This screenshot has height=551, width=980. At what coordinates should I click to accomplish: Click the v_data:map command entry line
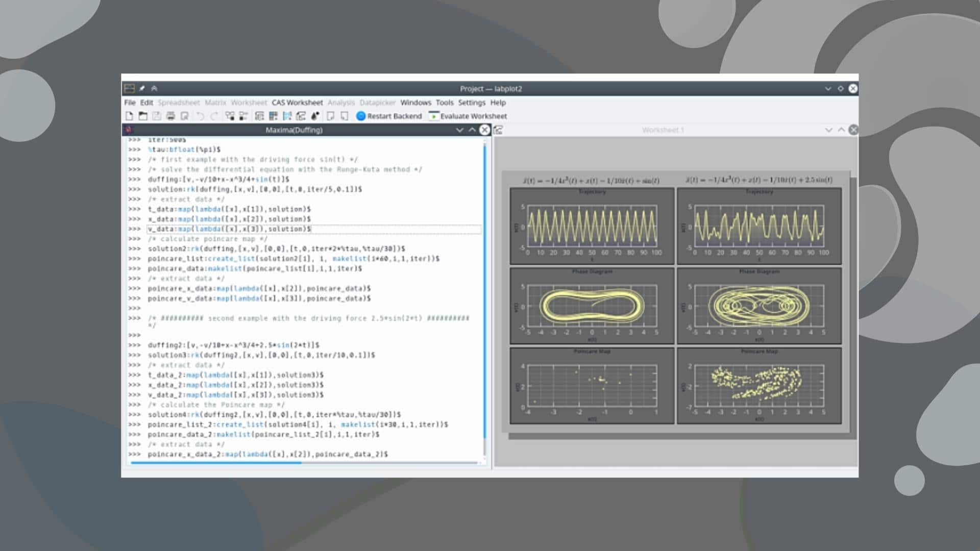tap(314, 229)
